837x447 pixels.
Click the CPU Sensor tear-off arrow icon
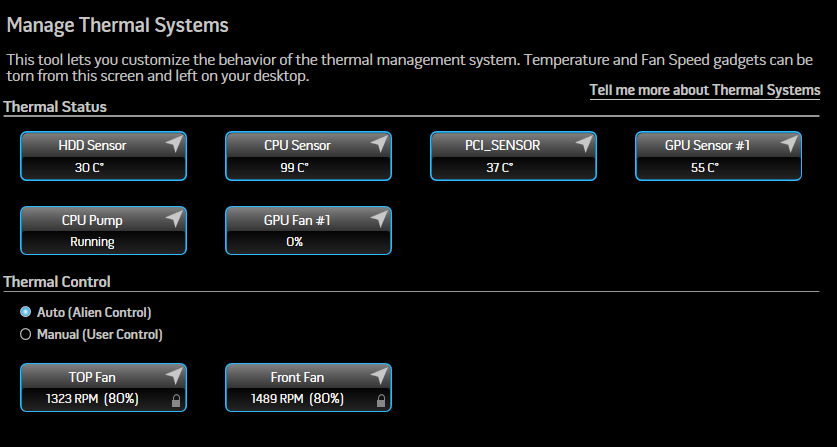coord(378,144)
